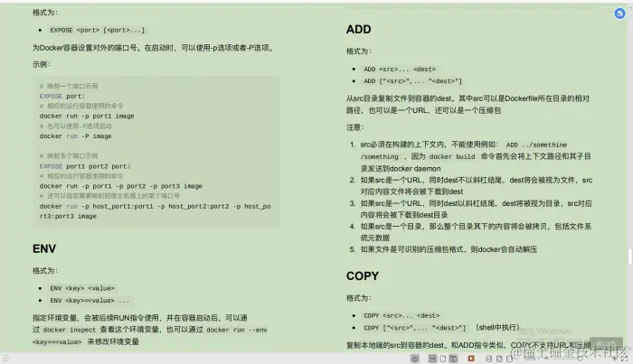Click ADD note 2 about dest不以斜杠结尾

476,186
